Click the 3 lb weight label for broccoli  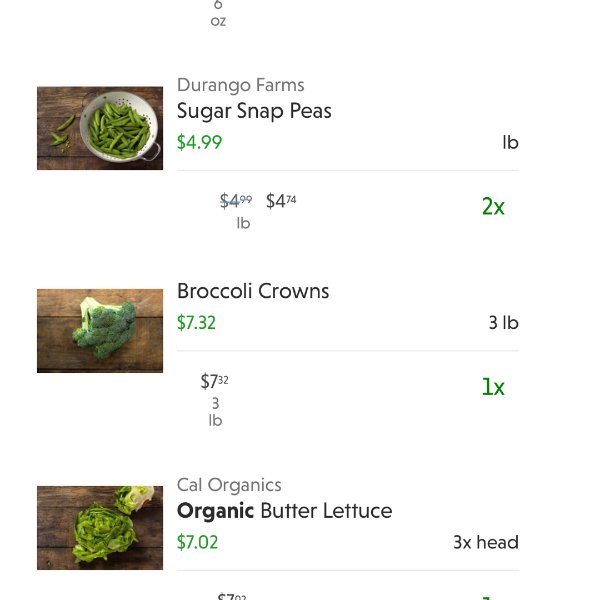coord(504,323)
